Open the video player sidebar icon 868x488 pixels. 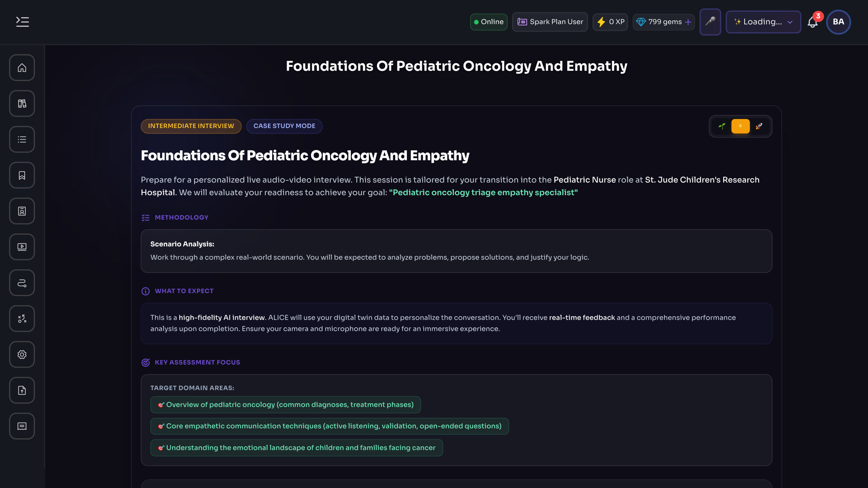click(22, 247)
